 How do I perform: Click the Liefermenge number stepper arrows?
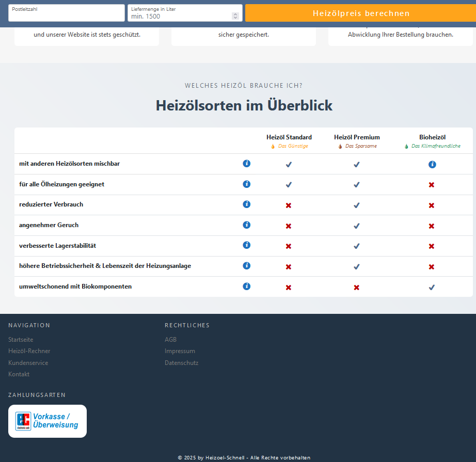click(x=235, y=16)
